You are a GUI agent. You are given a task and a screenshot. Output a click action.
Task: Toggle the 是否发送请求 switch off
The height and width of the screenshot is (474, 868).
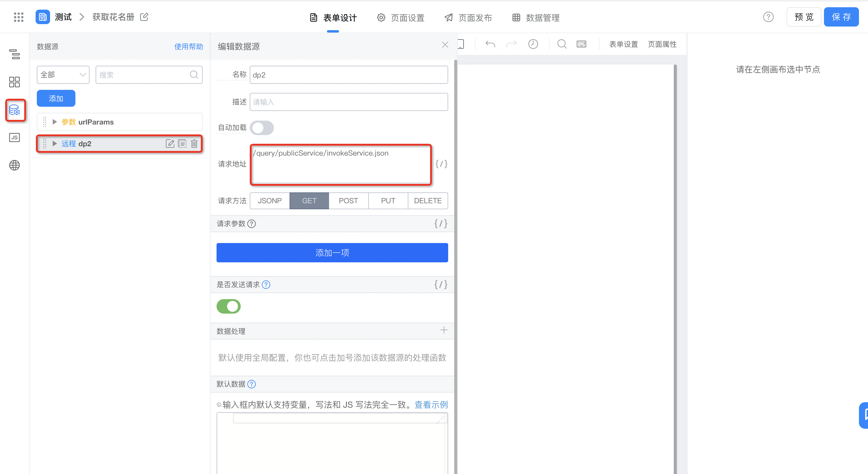[x=228, y=306]
